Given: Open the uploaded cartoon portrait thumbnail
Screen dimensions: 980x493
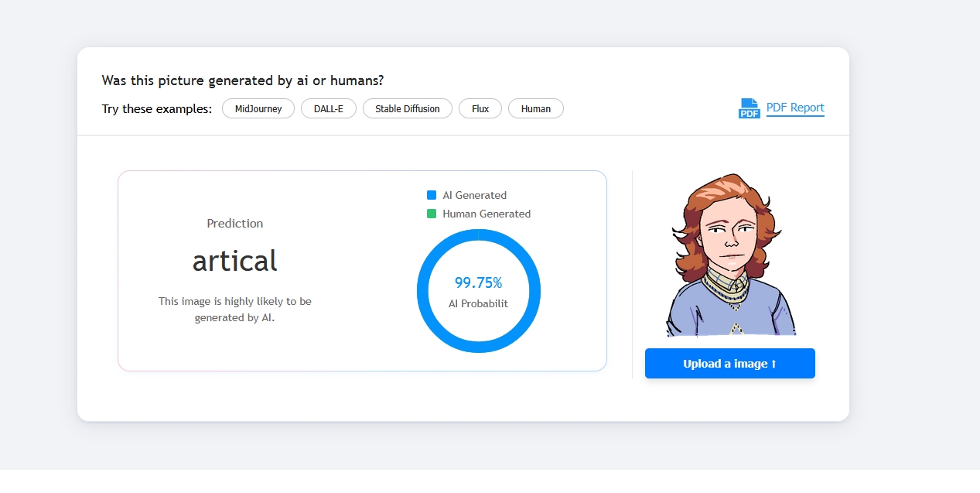Looking at the screenshot, I should tap(730, 255).
